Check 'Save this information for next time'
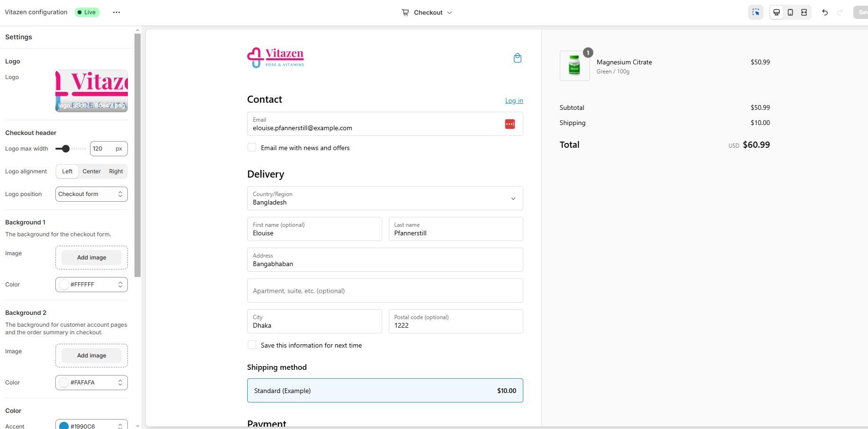Screen dimensions: 868x429 252,345
